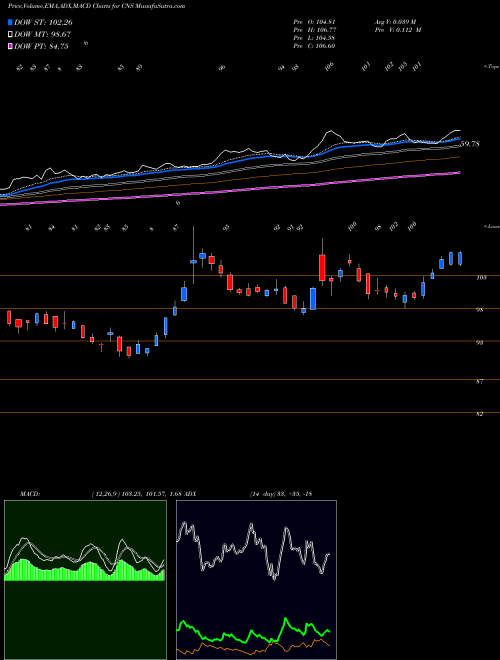This screenshot has width=500, height=660.
Task: Click the MACD panel heading
Action: 29,494
